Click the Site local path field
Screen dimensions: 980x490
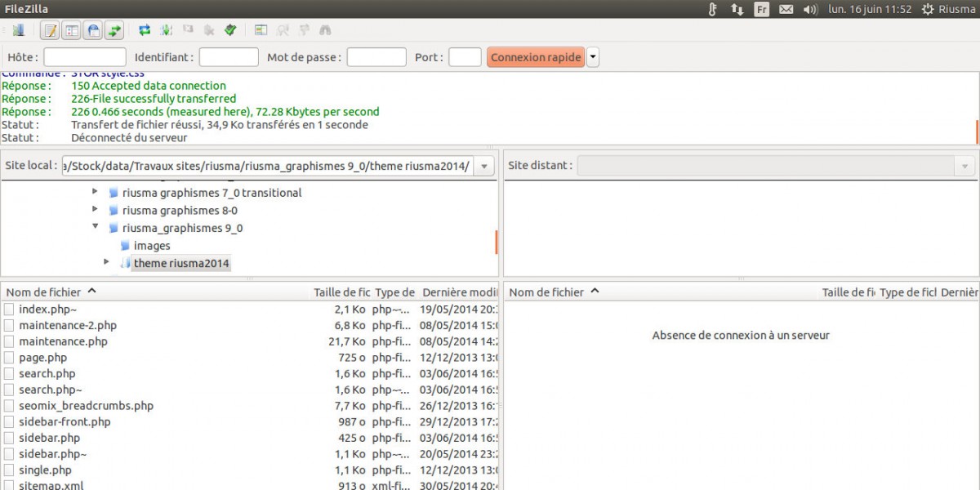[x=269, y=166]
